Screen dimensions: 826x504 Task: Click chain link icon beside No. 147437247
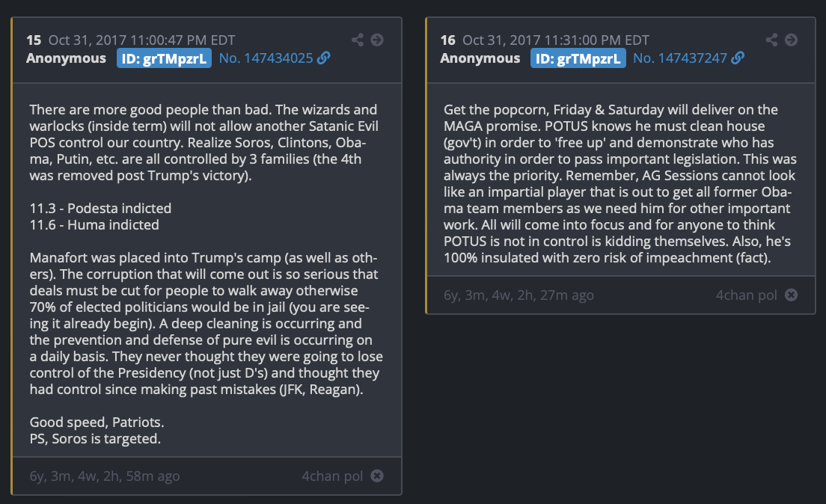pos(738,58)
